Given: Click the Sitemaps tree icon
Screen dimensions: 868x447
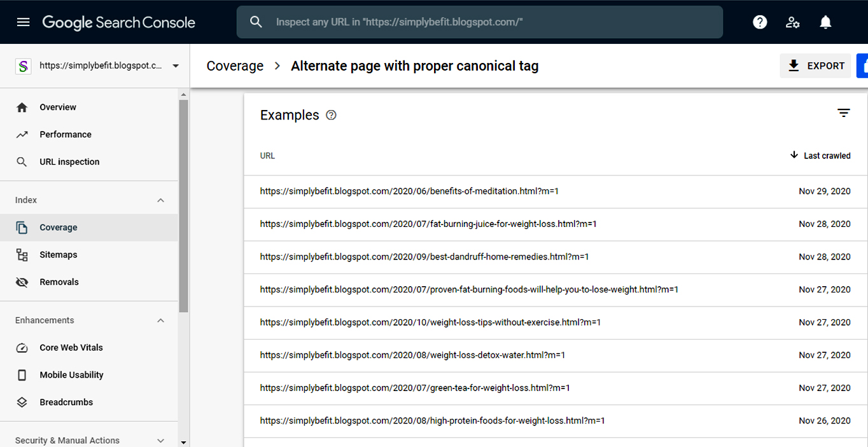Looking at the screenshot, I should click(22, 255).
